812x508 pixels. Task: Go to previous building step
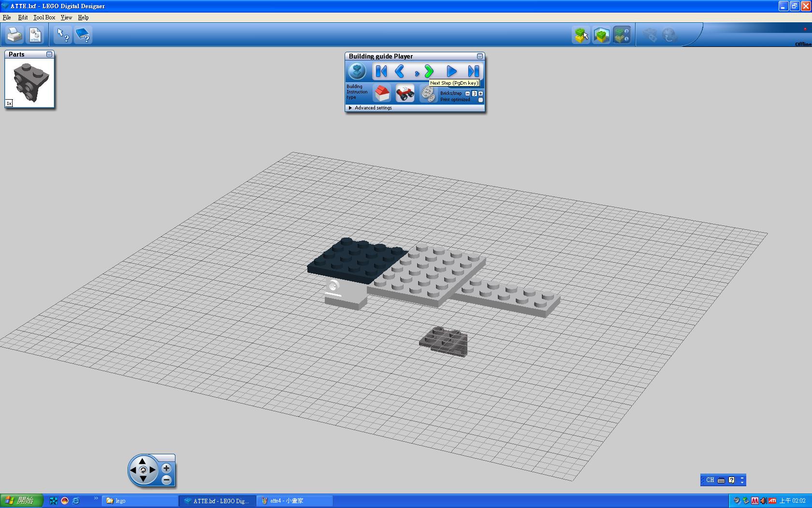tap(400, 72)
